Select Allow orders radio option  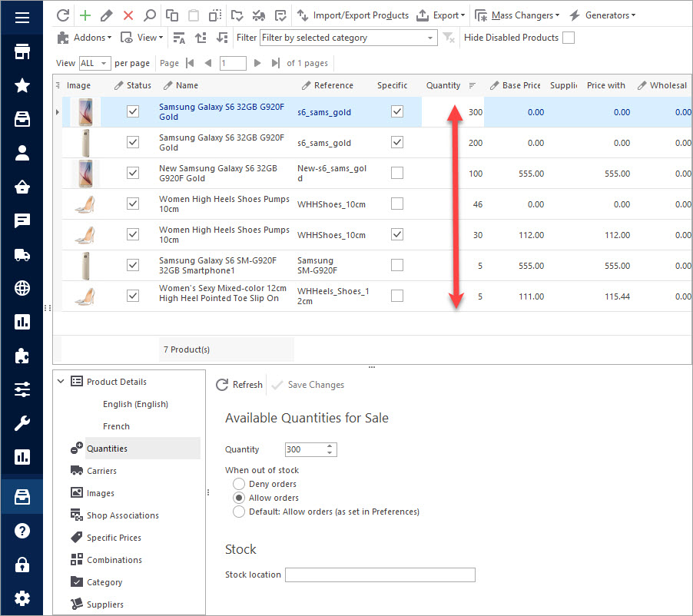point(239,498)
